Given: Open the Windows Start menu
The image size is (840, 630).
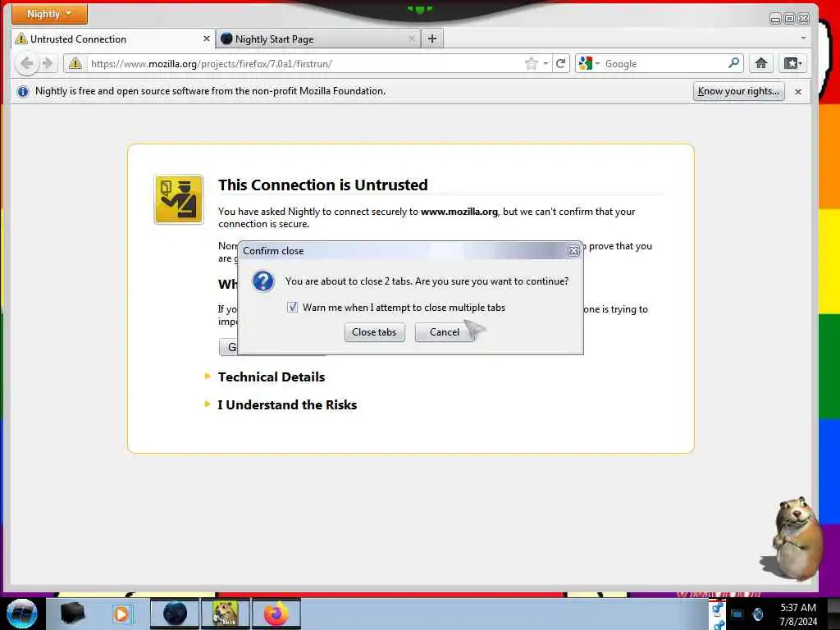Looking at the screenshot, I should (21, 614).
